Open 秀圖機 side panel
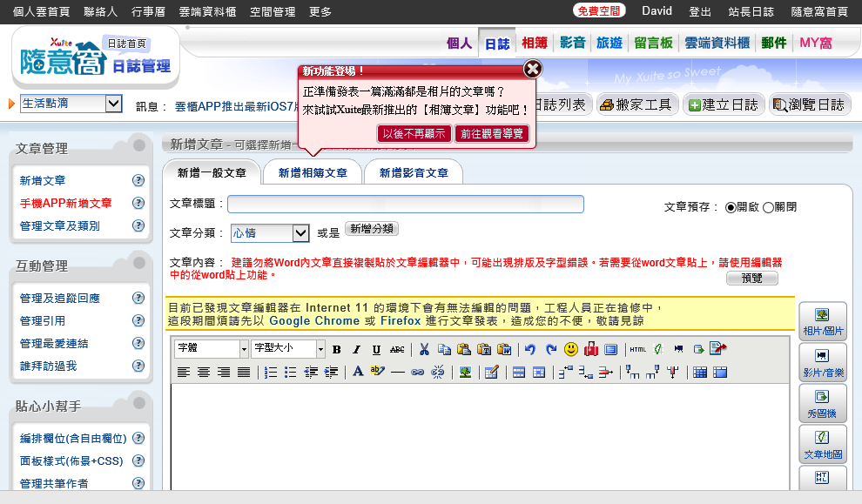Image resolution: width=862 pixels, height=504 pixels. point(823,404)
